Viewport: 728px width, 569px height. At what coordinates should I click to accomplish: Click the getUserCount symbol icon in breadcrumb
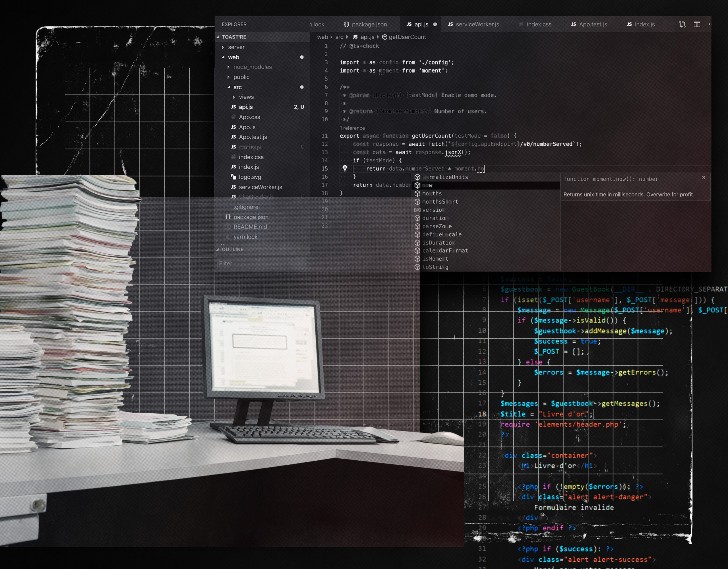pyautogui.click(x=384, y=37)
